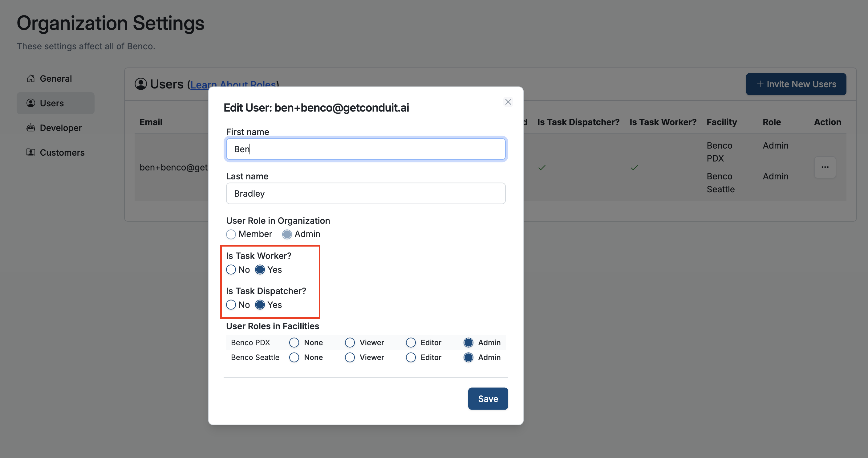
Task: Click Invite New Users button
Action: (x=796, y=84)
